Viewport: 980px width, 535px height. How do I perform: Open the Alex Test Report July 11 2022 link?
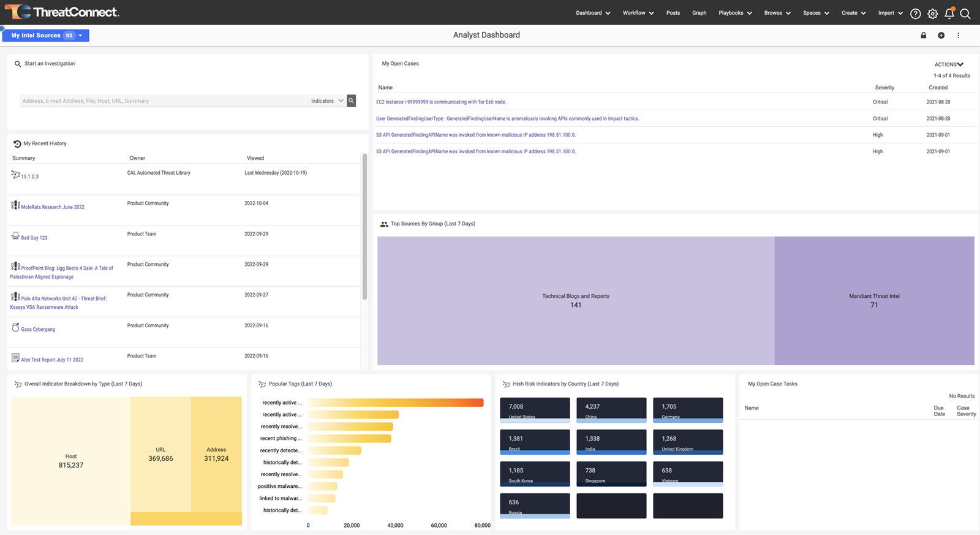pyautogui.click(x=52, y=360)
